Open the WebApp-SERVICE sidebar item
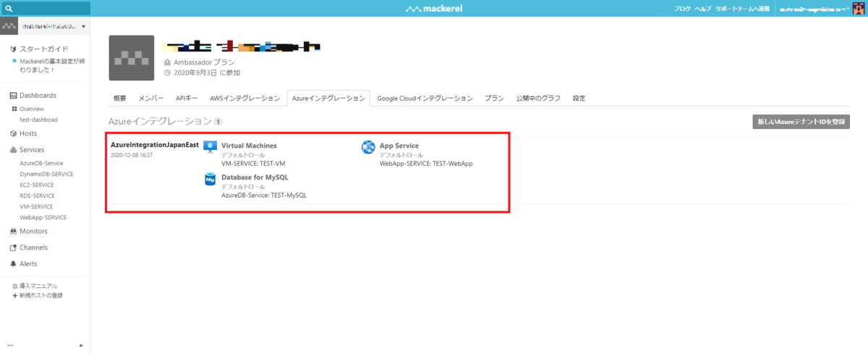 point(43,217)
